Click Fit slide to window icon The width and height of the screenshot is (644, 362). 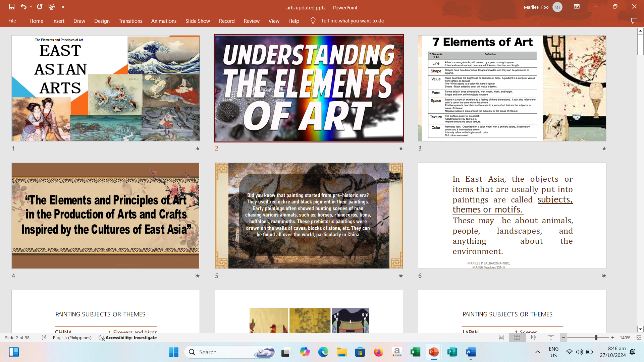pos(639,338)
